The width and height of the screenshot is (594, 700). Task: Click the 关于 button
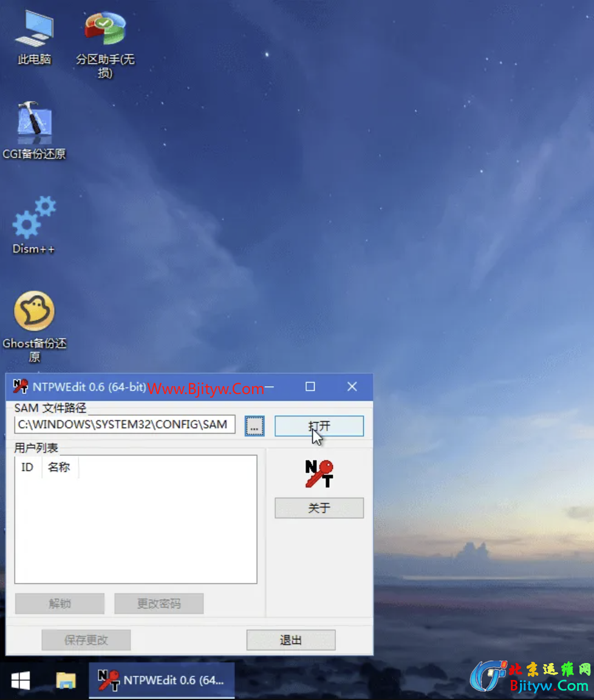319,508
